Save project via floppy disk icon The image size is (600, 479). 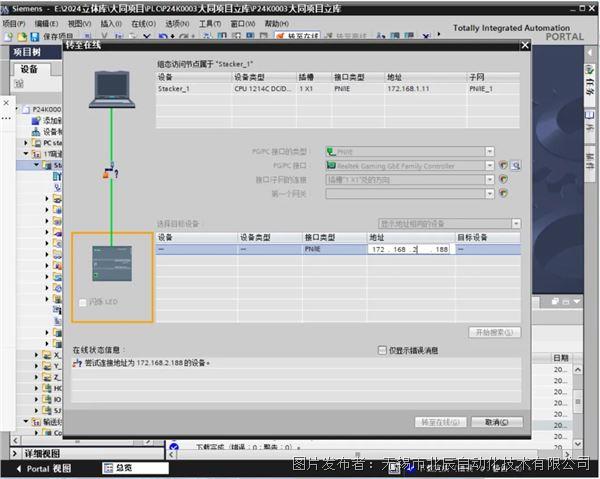coord(35,37)
